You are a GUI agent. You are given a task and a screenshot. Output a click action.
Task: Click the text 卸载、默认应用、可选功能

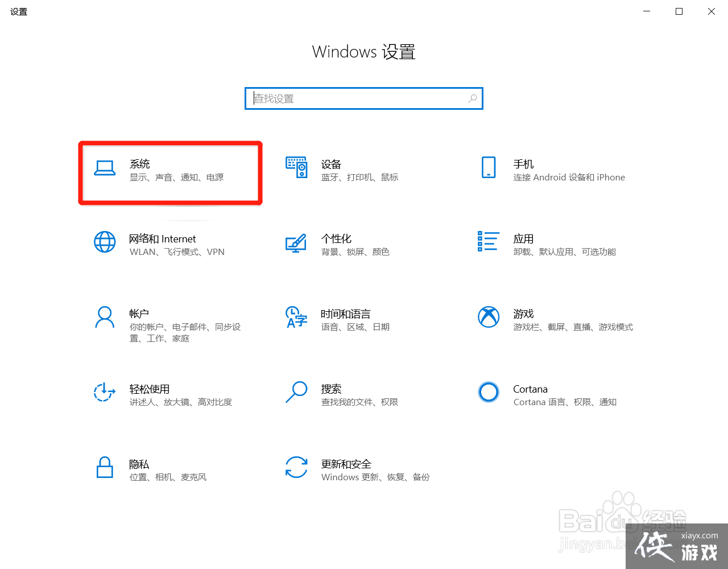coord(565,252)
